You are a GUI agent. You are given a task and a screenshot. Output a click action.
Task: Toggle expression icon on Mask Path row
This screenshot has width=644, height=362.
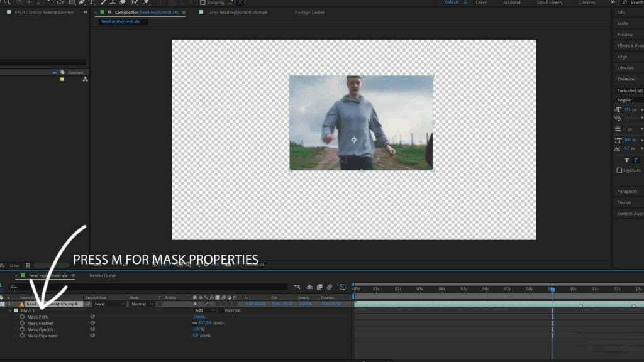pos(92,317)
